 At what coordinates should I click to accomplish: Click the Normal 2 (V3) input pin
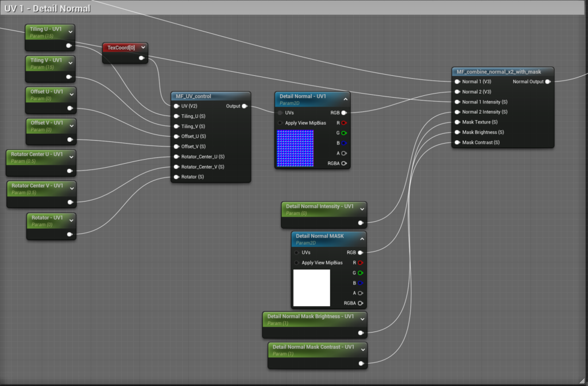[457, 92]
